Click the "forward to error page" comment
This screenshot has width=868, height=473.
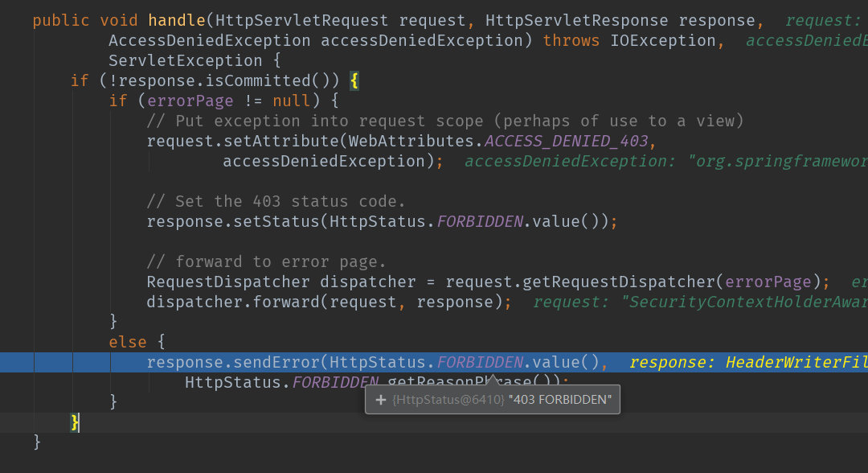click(x=266, y=261)
